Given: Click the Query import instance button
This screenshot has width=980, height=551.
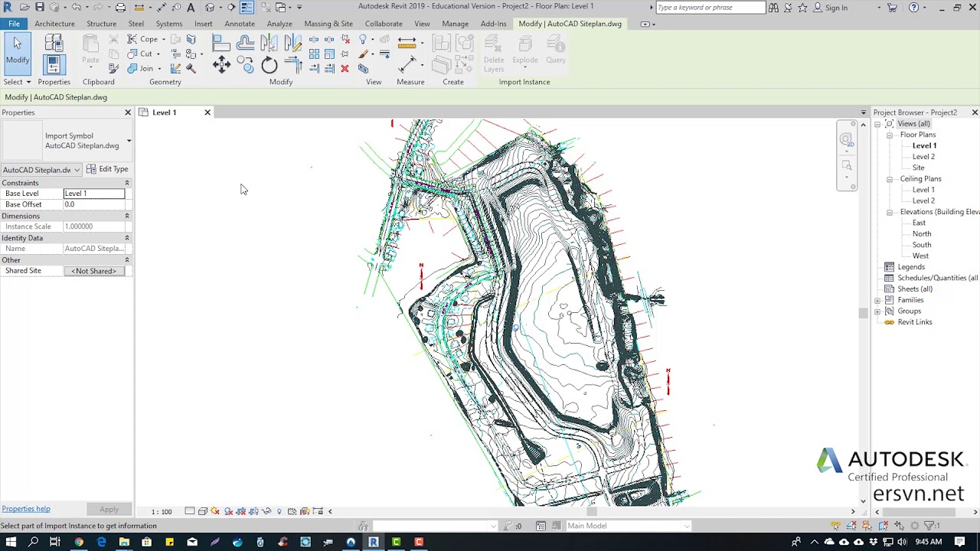Looking at the screenshot, I should click(x=556, y=51).
